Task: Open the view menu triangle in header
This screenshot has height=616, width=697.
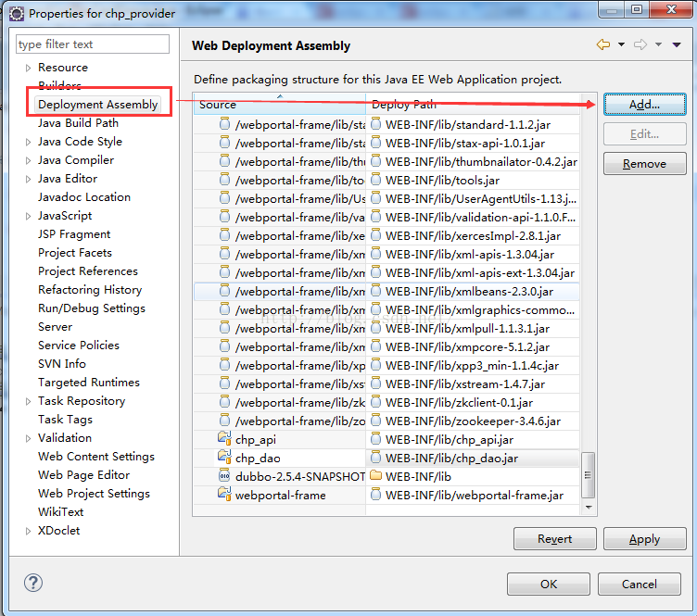Action: pyautogui.click(x=677, y=44)
